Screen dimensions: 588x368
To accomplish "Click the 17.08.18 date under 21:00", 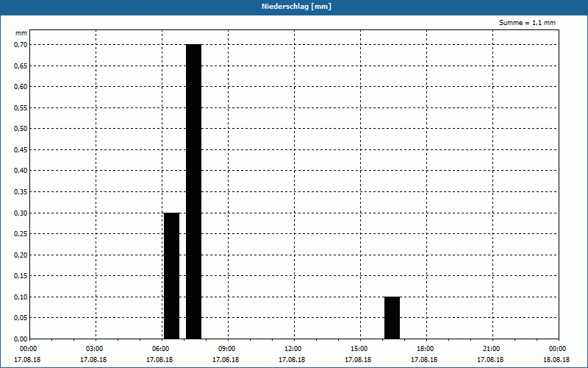I will [490, 360].
